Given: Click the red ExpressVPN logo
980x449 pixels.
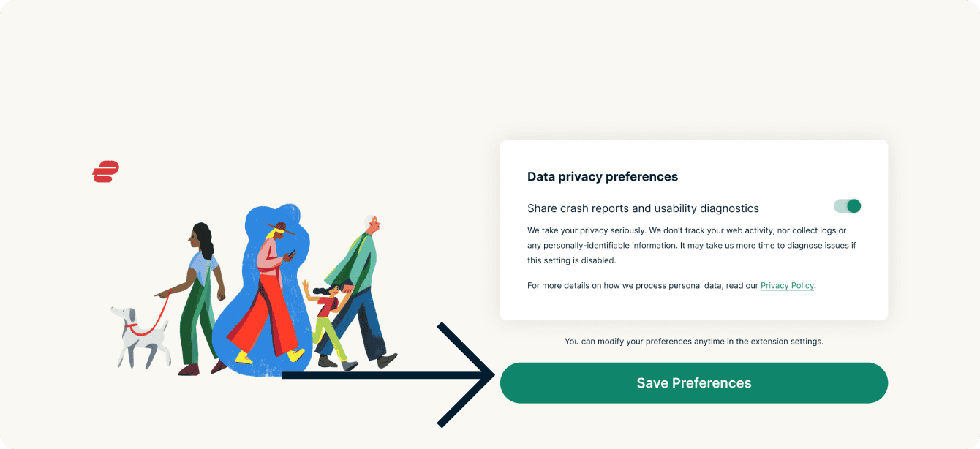Looking at the screenshot, I should [105, 172].
